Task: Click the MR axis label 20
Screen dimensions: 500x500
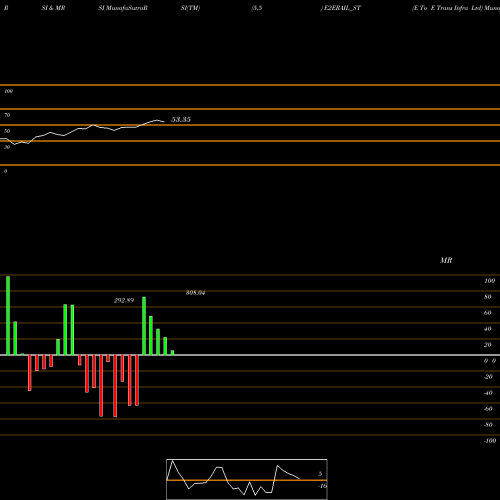Action: (487, 345)
